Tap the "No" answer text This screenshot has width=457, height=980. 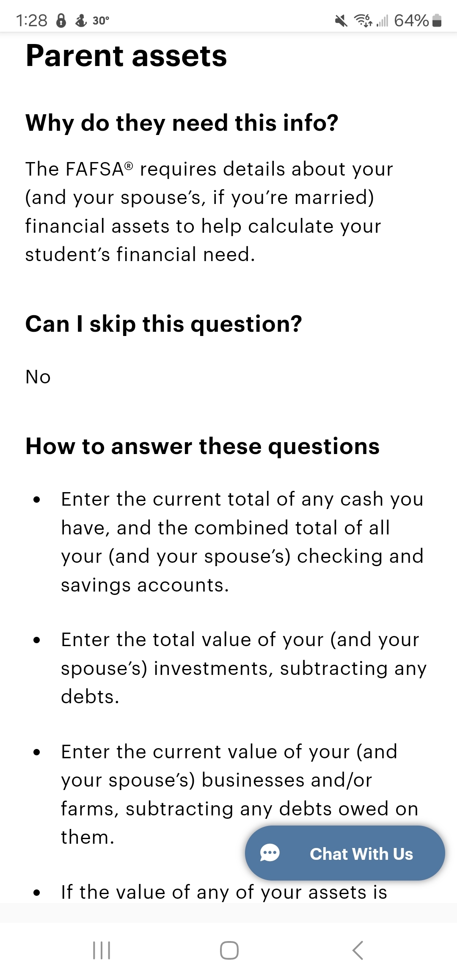[x=38, y=377]
